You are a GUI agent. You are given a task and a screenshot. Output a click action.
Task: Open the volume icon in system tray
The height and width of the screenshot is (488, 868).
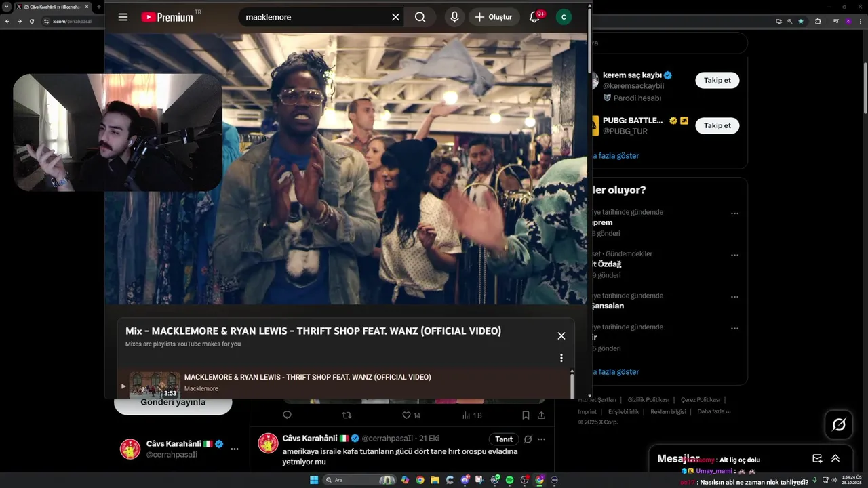[x=833, y=480]
